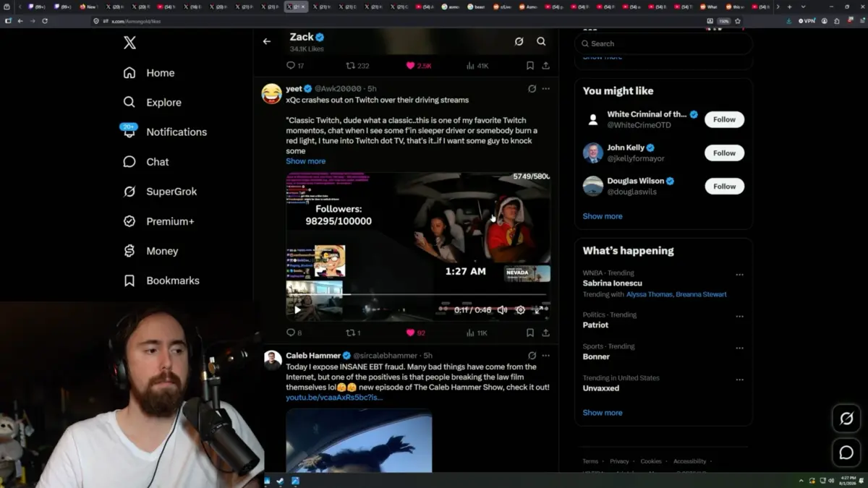The width and height of the screenshot is (868, 488).
Task: Share yeet's post
Action: point(546,333)
